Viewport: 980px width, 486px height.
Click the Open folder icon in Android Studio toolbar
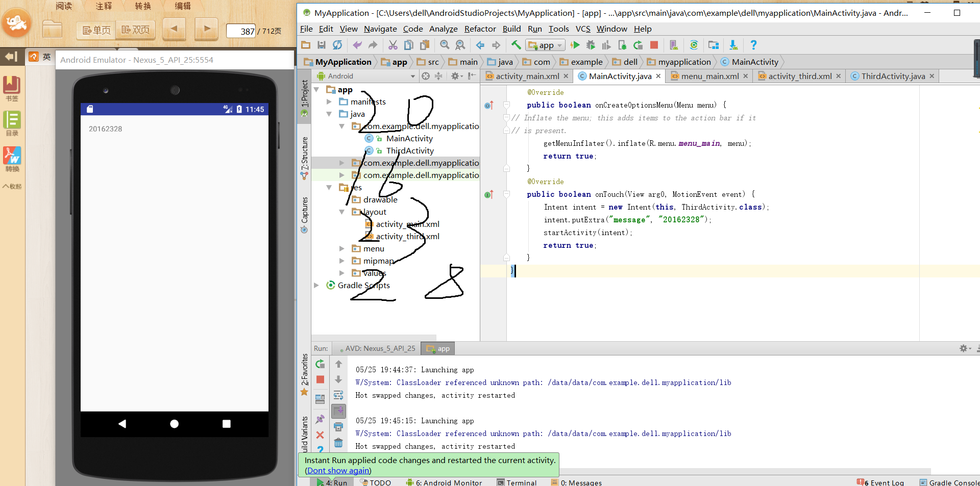pyautogui.click(x=306, y=45)
